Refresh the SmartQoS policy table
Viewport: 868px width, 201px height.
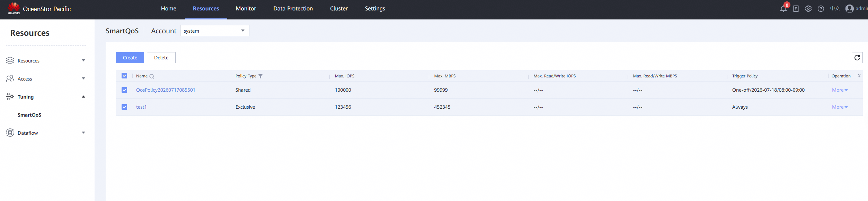click(x=857, y=58)
